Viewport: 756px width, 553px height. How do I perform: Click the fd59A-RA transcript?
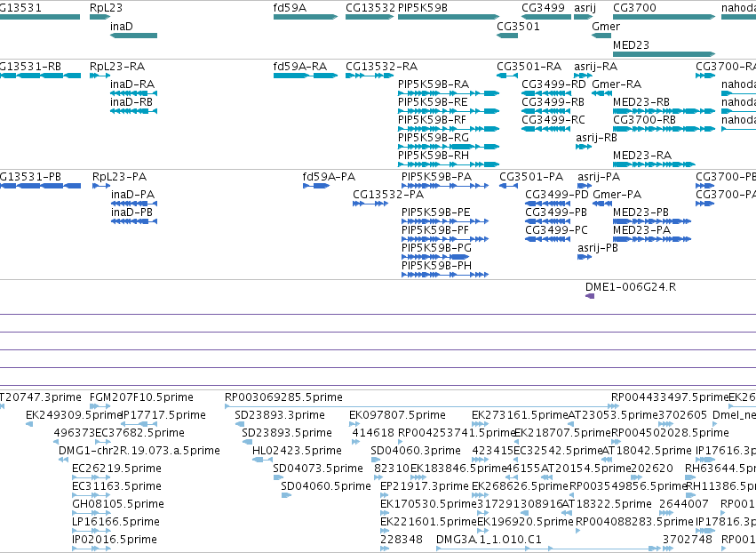pos(306,76)
